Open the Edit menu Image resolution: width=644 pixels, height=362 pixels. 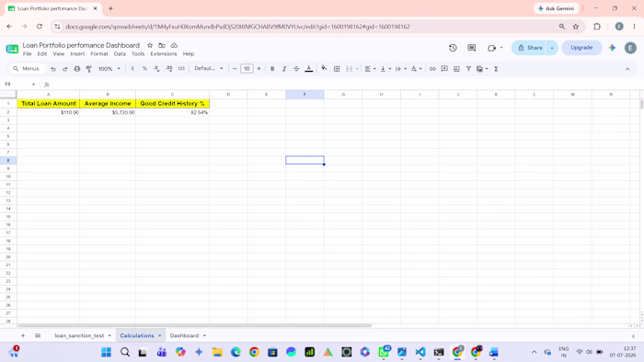[42, 53]
